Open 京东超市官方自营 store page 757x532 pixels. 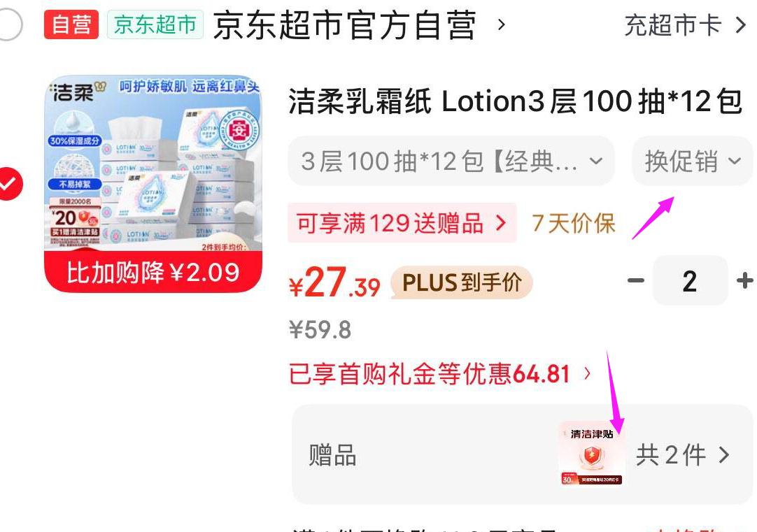click(344, 25)
